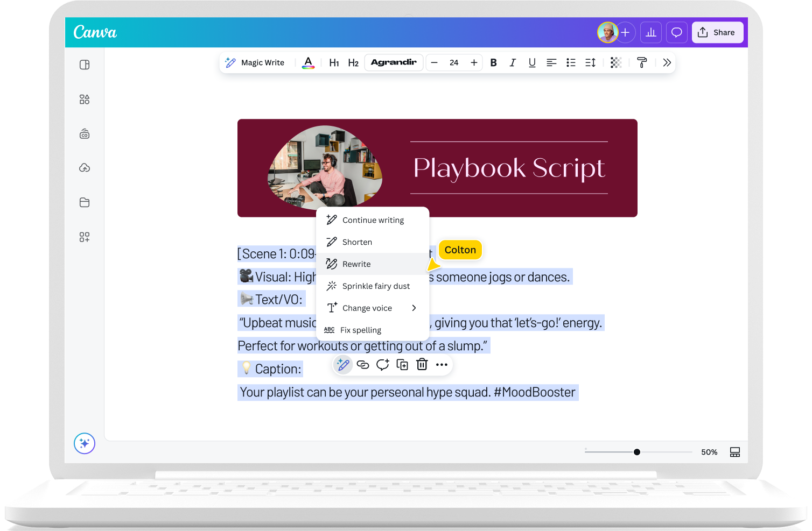
Task: Click the duplicate icon in floating toolbar
Action: (402, 365)
